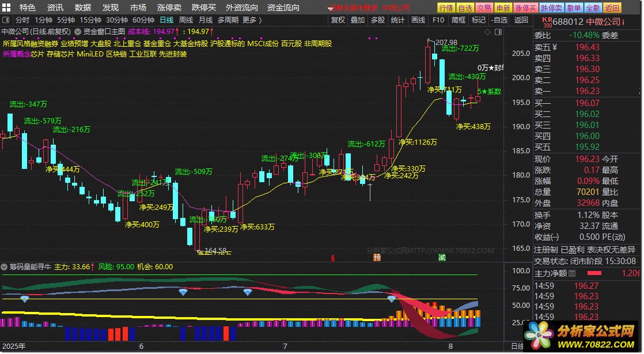Switch to 分时 period tab
The image size is (644, 354).
22,20
